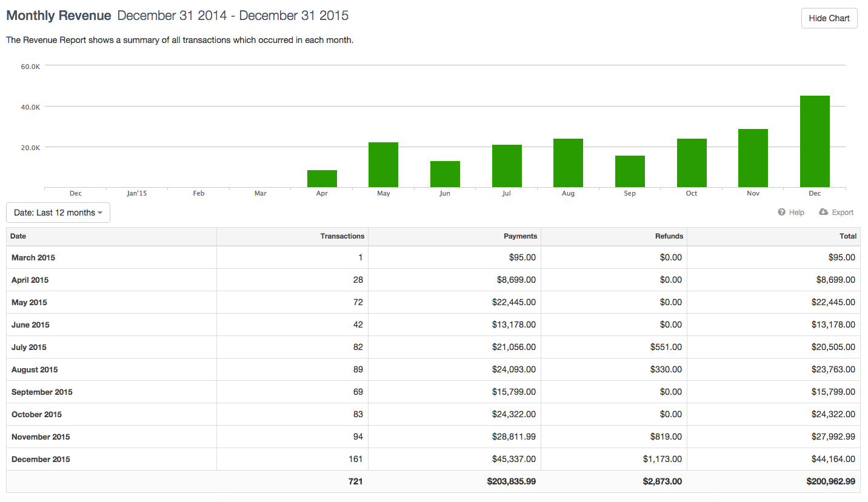Select the August 2015 row label
This screenshot has width=868, height=502.
click(x=35, y=370)
